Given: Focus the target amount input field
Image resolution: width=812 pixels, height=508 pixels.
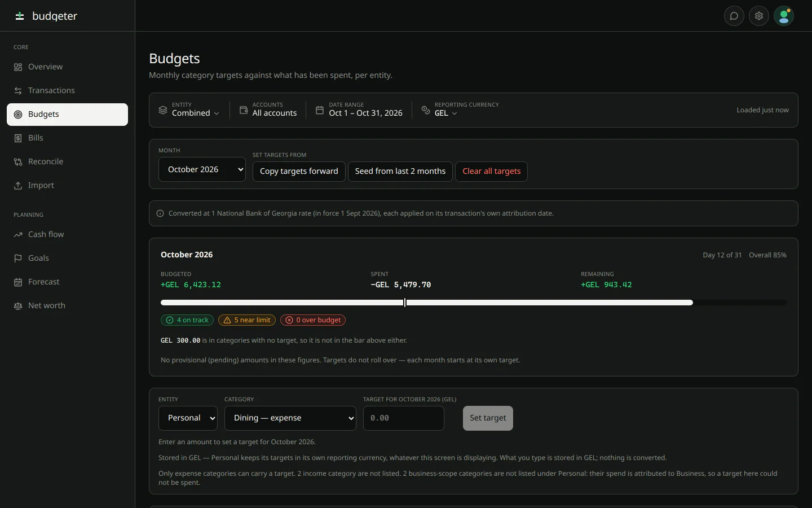Looking at the screenshot, I should click(x=404, y=418).
